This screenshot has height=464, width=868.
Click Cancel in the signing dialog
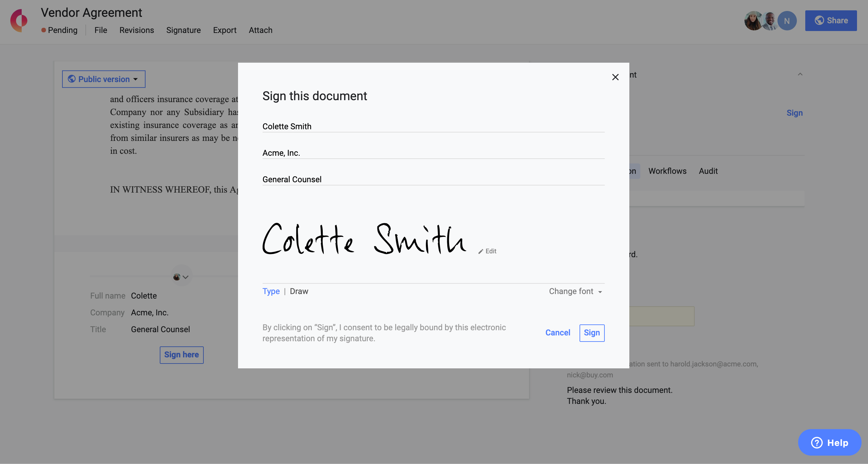558,333
